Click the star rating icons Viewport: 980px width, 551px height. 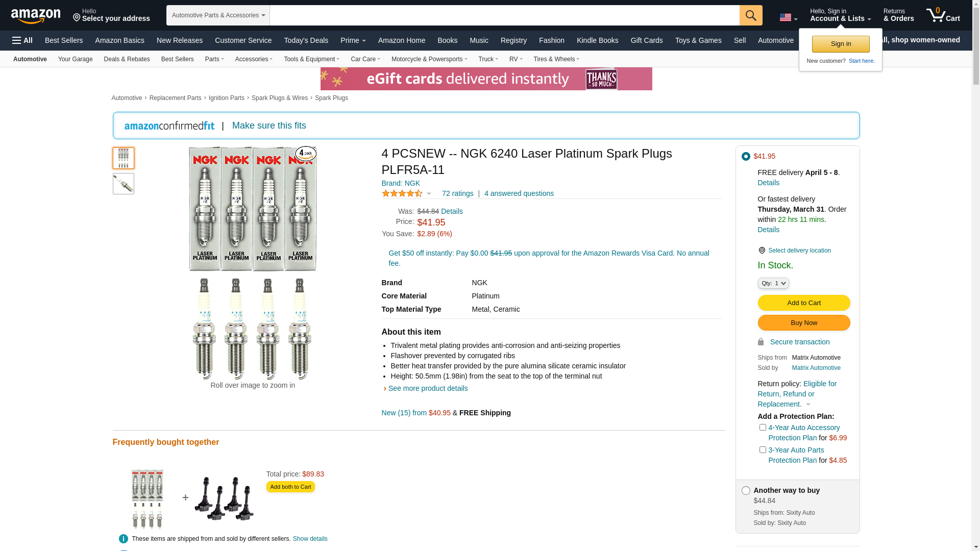click(402, 193)
